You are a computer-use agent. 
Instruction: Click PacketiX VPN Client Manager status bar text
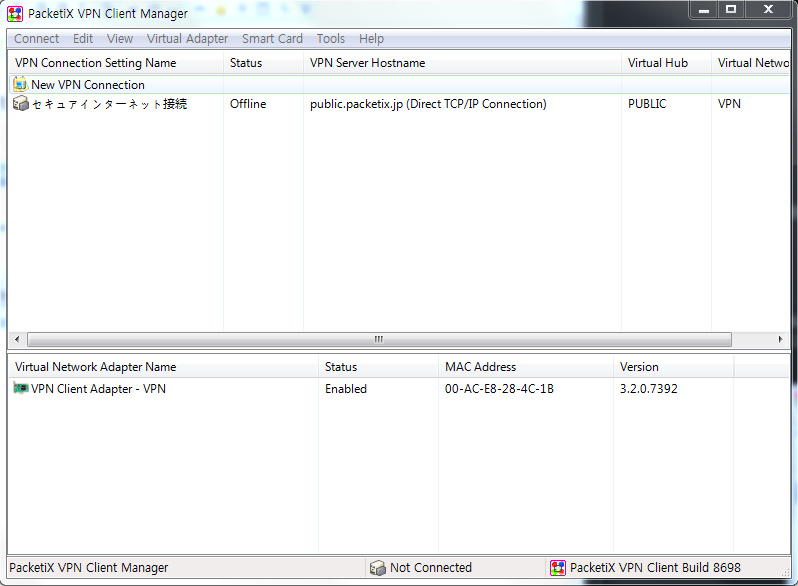pos(89,568)
